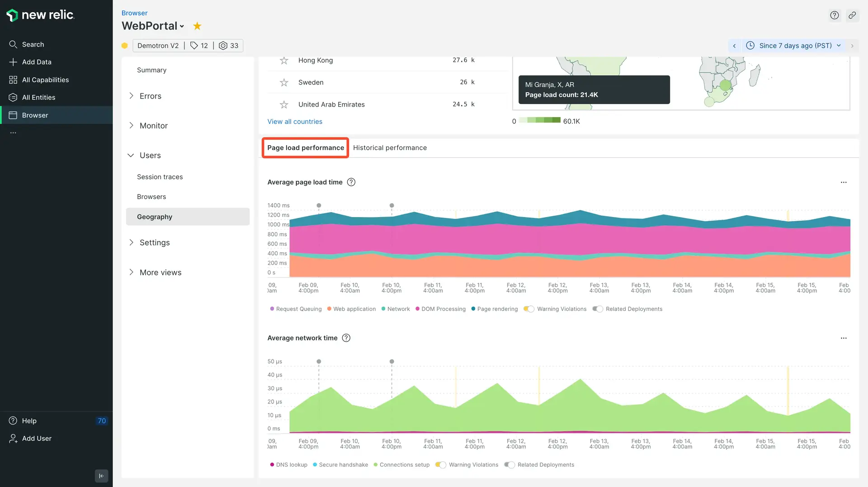
Task: Collapse the sidebar with the arrow button
Action: [x=101, y=476]
